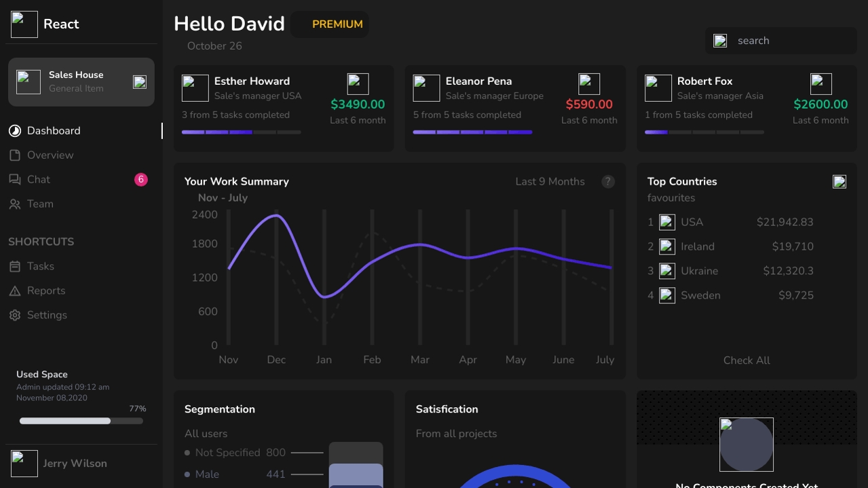Open the Settings shortcut
The image size is (868, 488).
(x=81, y=316)
